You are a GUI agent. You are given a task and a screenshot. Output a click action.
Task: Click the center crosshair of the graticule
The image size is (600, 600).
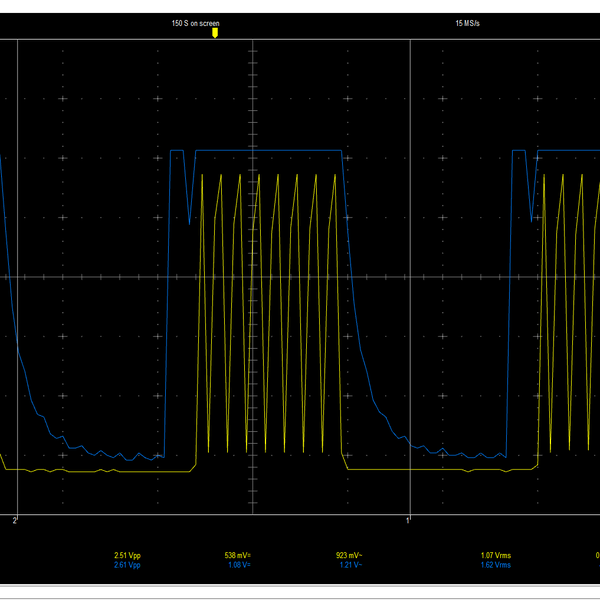click(253, 277)
